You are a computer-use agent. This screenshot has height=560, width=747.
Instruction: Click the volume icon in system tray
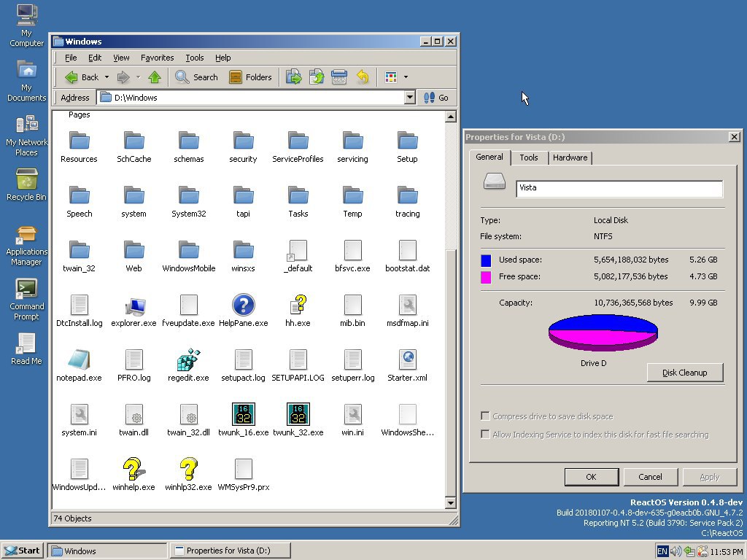(x=676, y=551)
